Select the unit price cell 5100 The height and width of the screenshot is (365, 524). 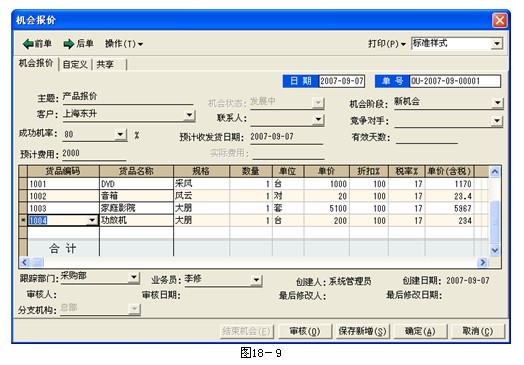click(x=326, y=208)
